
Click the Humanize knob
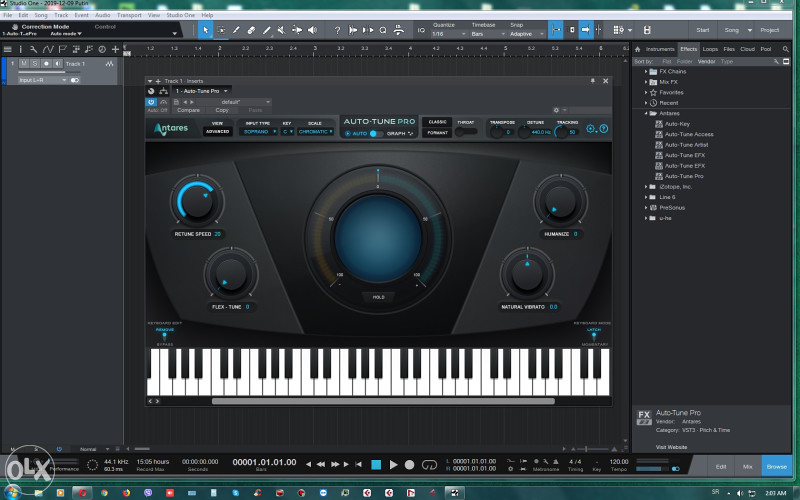(560, 201)
